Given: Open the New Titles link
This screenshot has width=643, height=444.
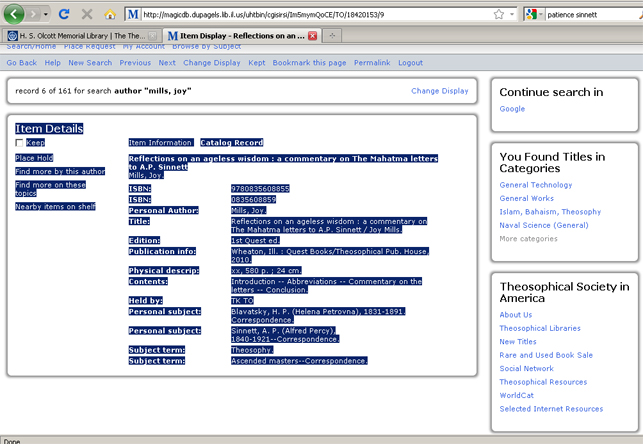Looking at the screenshot, I should tap(518, 342).
